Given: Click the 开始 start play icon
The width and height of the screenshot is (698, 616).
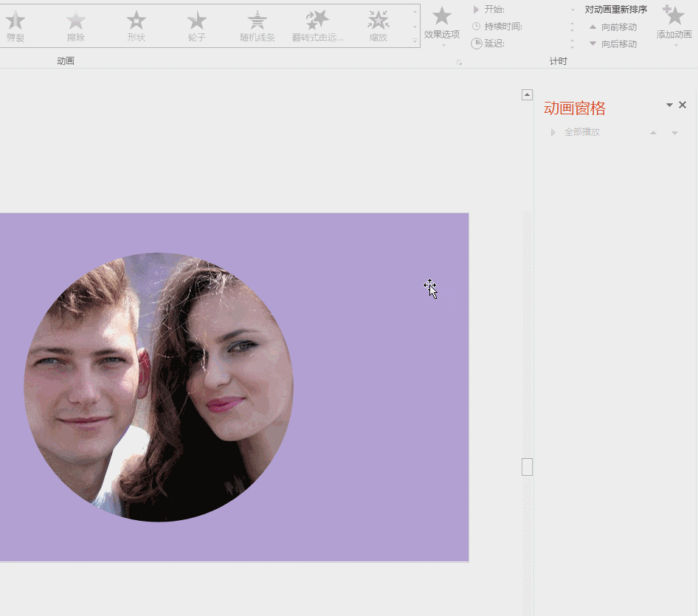Looking at the screenshot, I should pyautogui.click(x=476, y=10).
